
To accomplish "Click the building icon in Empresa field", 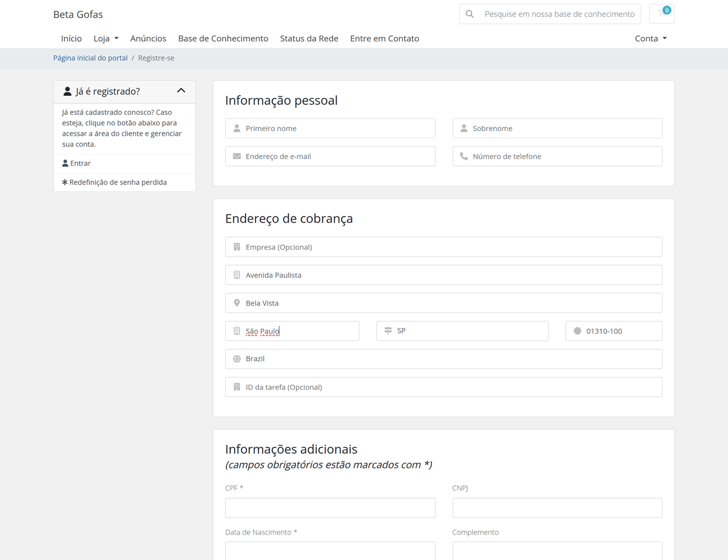I will tap(237, 248).
